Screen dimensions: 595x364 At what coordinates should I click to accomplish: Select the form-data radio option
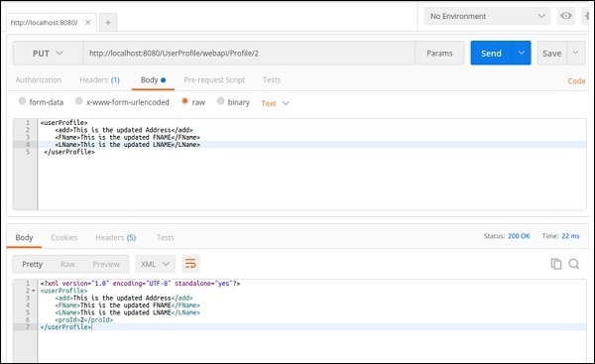[23, 101]
